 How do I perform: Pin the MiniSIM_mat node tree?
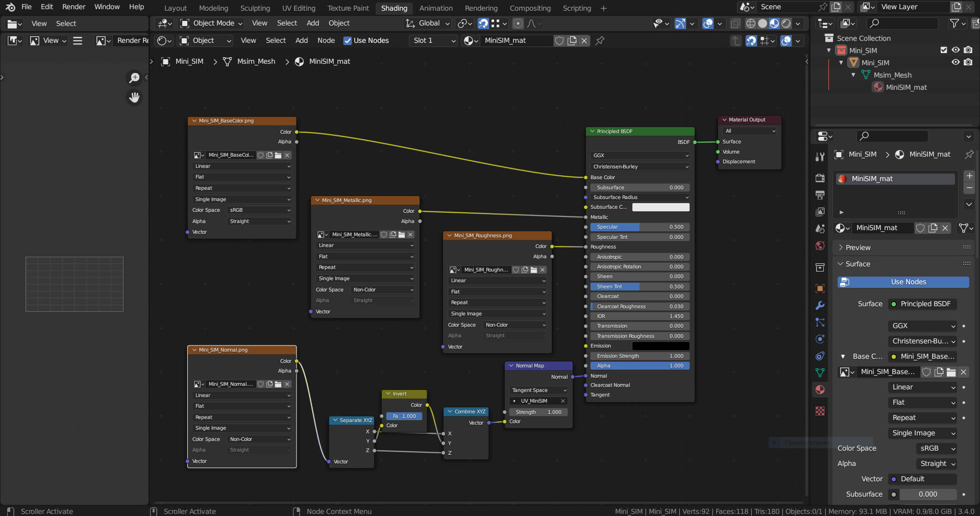600,41
